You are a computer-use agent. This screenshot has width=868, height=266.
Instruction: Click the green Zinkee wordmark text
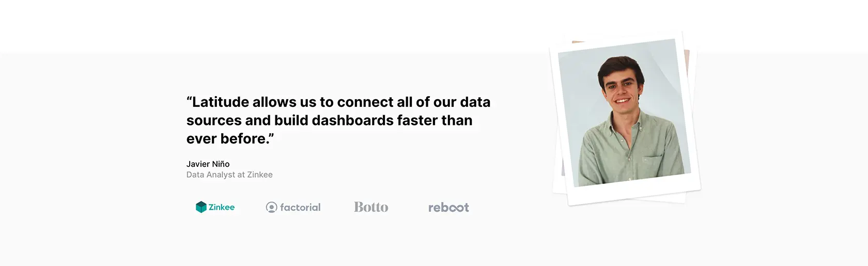(222, 207)
